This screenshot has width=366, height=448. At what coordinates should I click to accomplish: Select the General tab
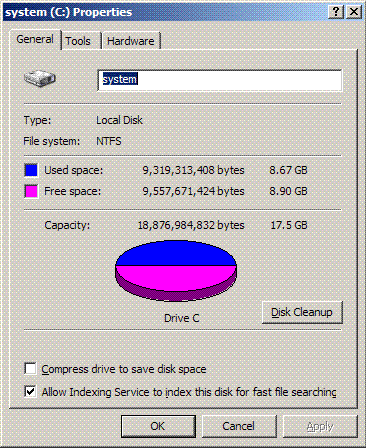[x=35, y=39]
